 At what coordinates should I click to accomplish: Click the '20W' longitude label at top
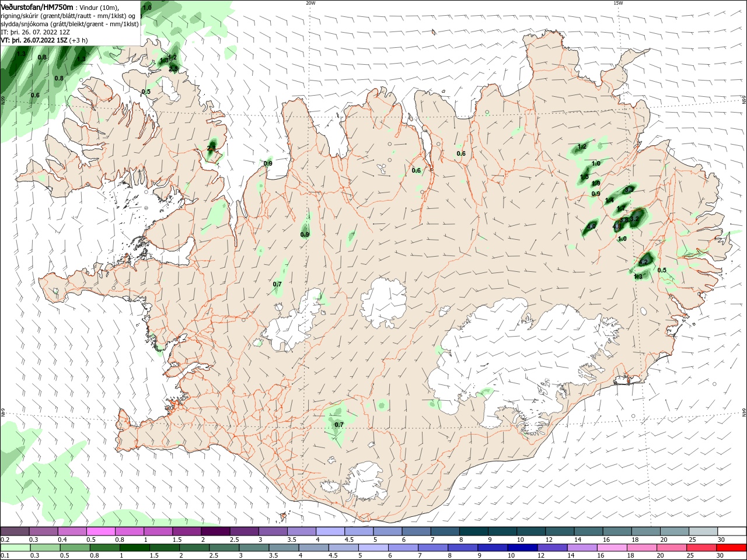310,3
